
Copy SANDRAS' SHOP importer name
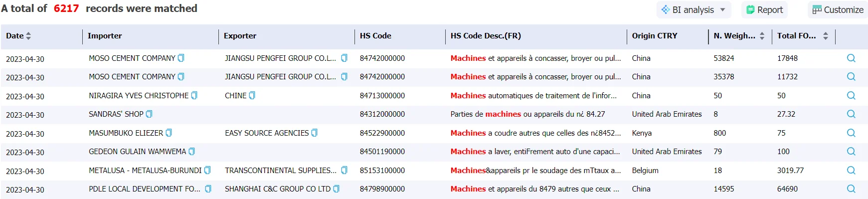(x=149, y=114)
